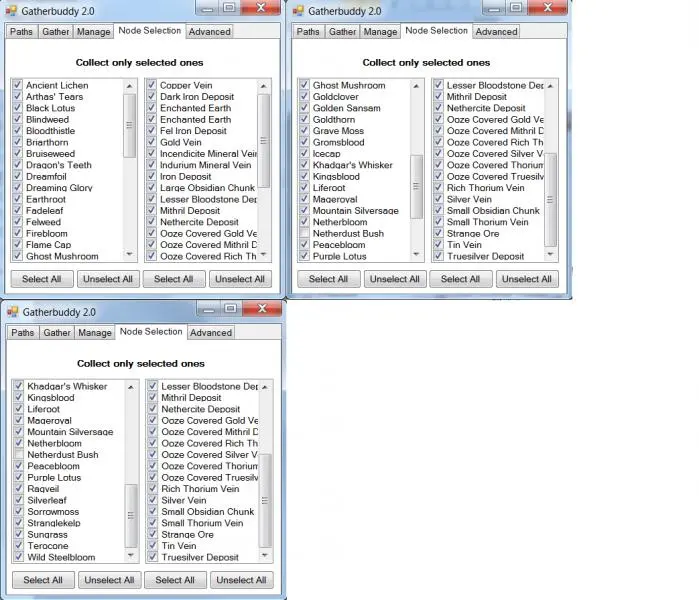699x600 pixels.
Task: Select the Silverleaf row
Action: pos(68,500)
